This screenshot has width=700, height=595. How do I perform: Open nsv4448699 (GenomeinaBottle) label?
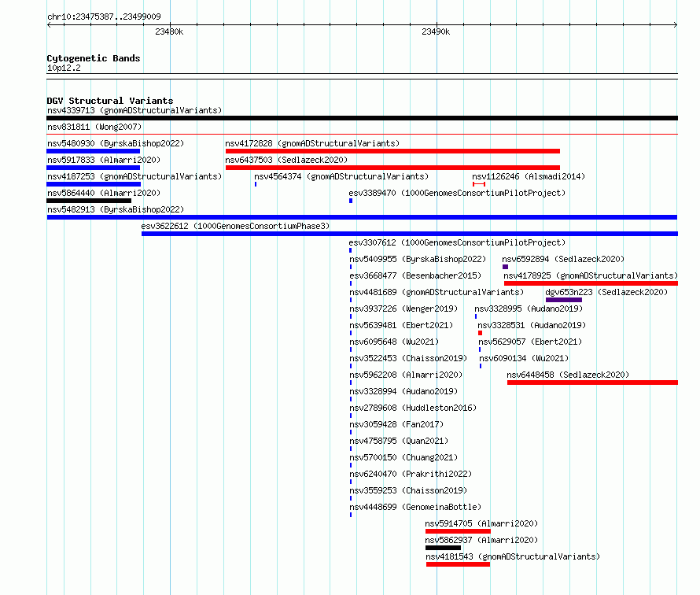coord(415,507)
